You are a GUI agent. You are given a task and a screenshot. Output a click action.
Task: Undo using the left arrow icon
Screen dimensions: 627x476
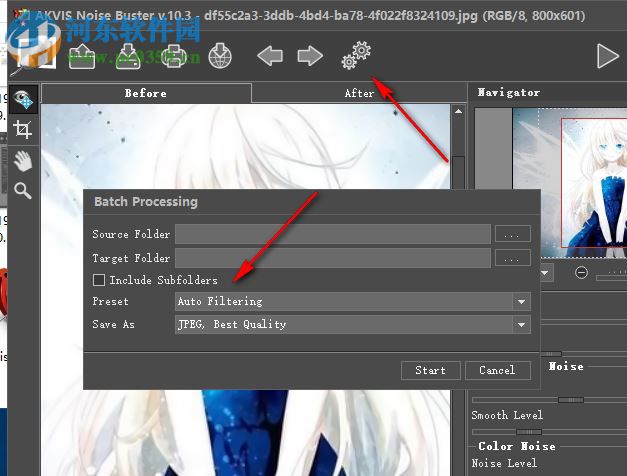click(x=270, y=56)
